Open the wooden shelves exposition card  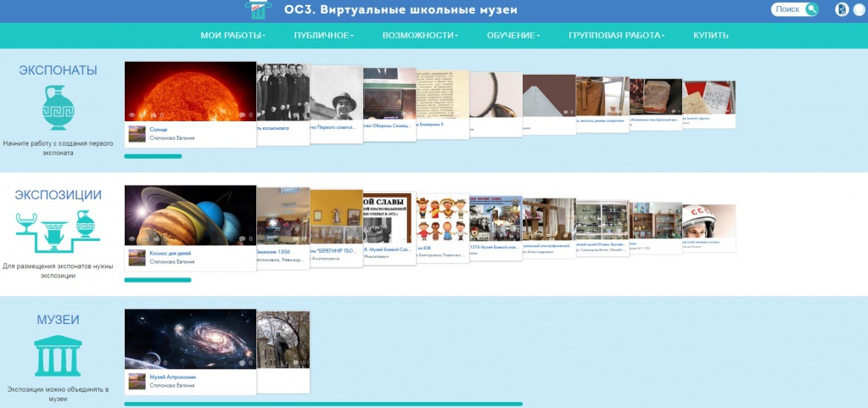point(655,228)
